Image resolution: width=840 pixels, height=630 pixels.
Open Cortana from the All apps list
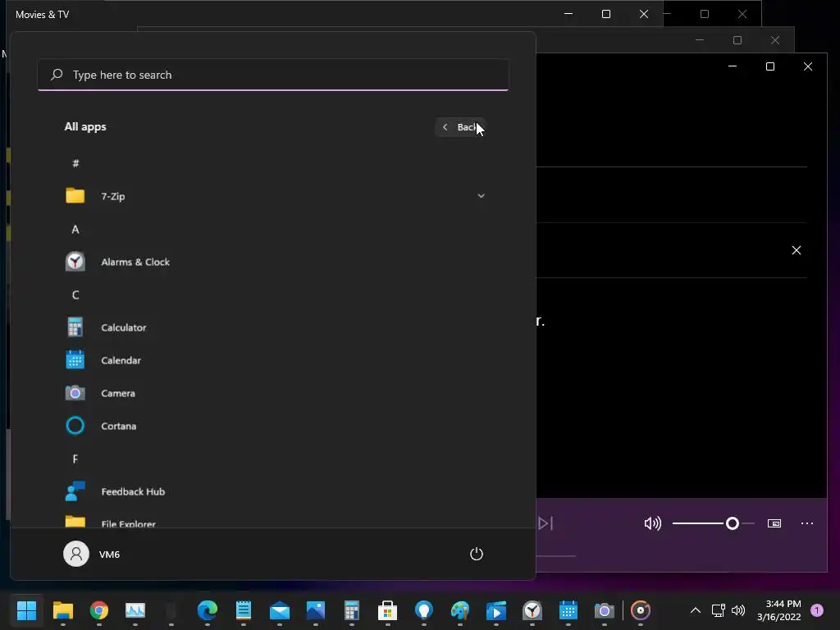[273, 426]
